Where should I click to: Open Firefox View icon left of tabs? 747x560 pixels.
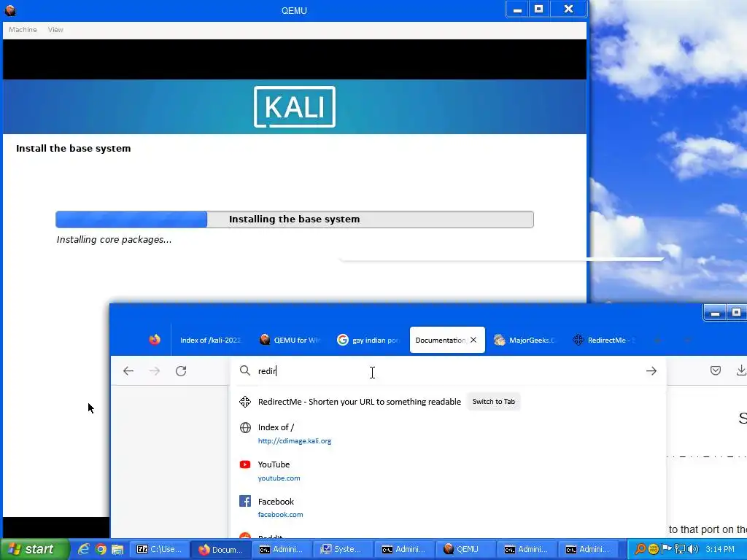click(155, 340)
